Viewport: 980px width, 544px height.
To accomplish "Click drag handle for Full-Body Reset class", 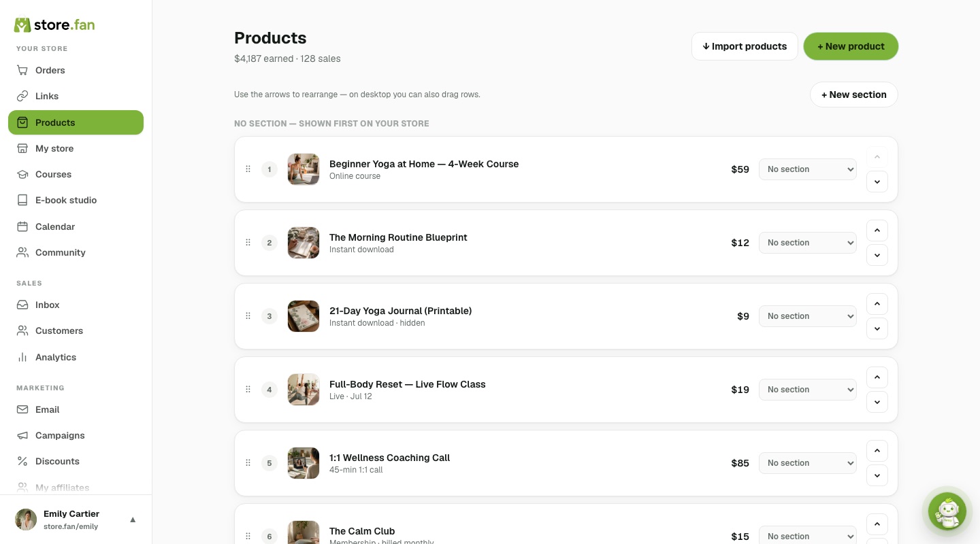I will [x=248, y=390].
